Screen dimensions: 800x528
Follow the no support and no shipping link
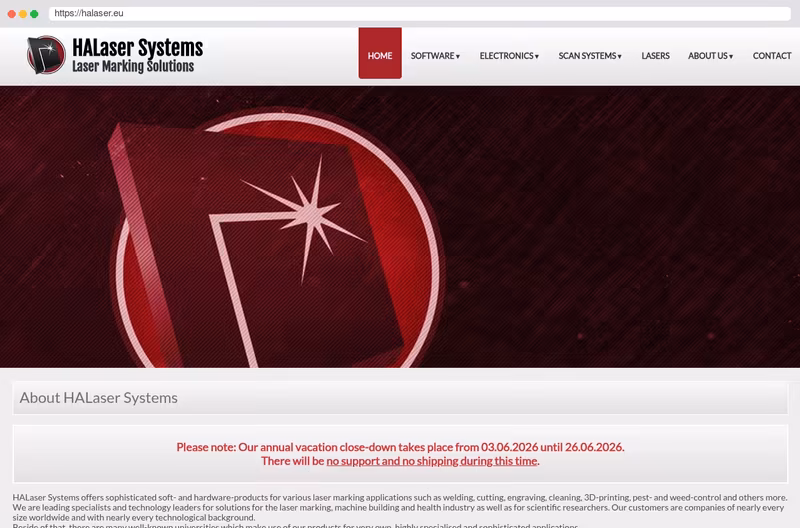pyautogui.click(x=432, y=461)
